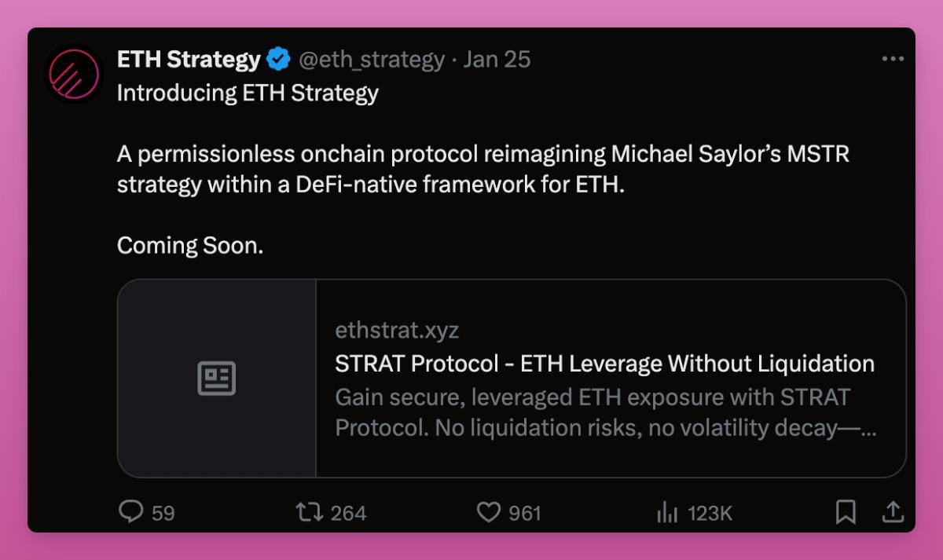Click the 961 likes count
Image resolution: width=943 pixels, height=560 pixels.
(x=525, y=514)
